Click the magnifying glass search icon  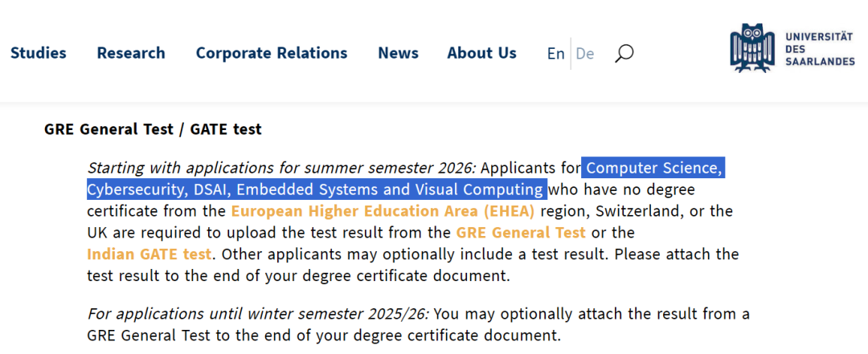(624, 54)
